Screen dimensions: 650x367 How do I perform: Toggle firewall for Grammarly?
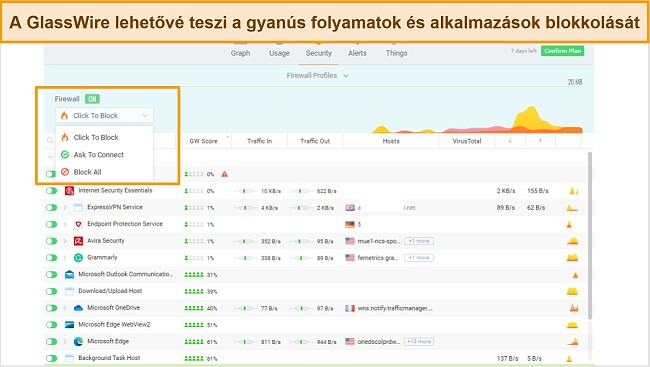(x=51, y=258)
